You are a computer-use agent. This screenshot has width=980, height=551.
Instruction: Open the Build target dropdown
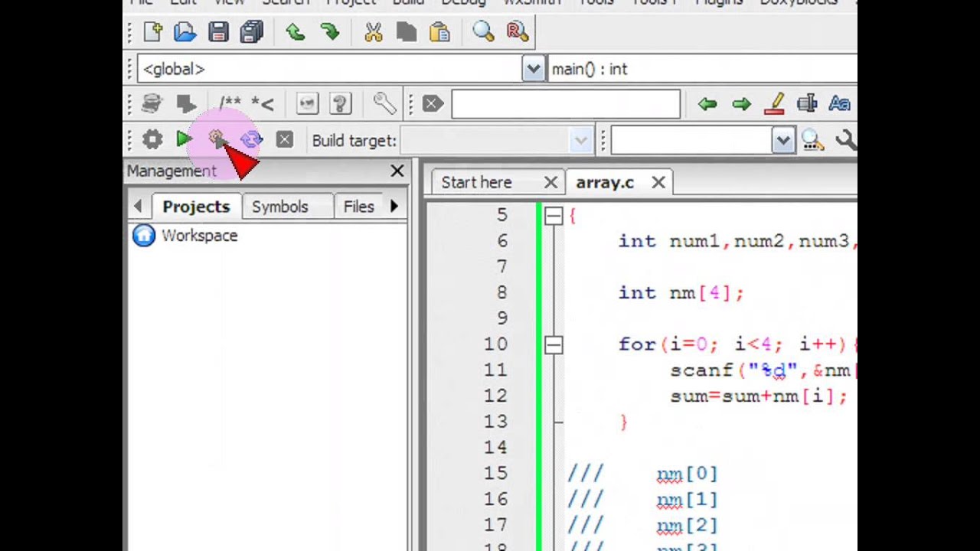[x=496, y=140]
